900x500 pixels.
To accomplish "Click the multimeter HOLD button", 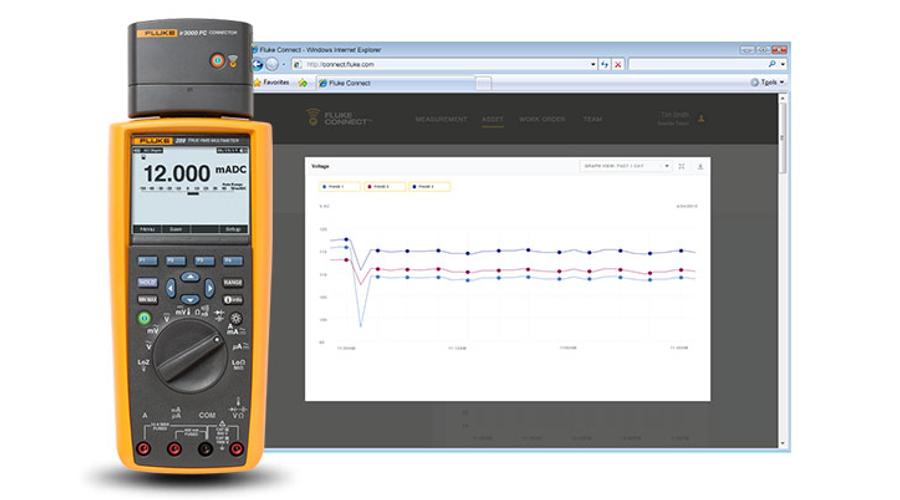I will click(x=147, y=282).
